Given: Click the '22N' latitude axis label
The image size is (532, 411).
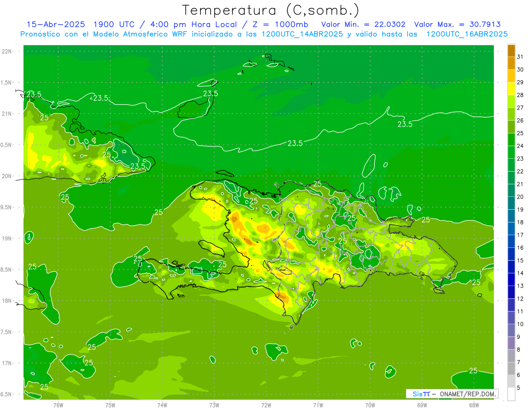Looking at the screenshot, I should coord(7,51).
